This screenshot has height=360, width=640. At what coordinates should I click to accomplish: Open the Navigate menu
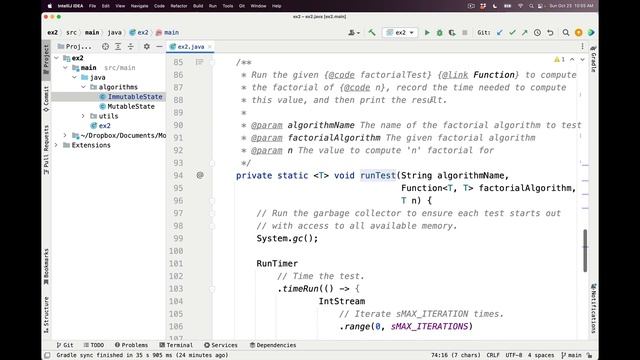(x=140, y=6)
